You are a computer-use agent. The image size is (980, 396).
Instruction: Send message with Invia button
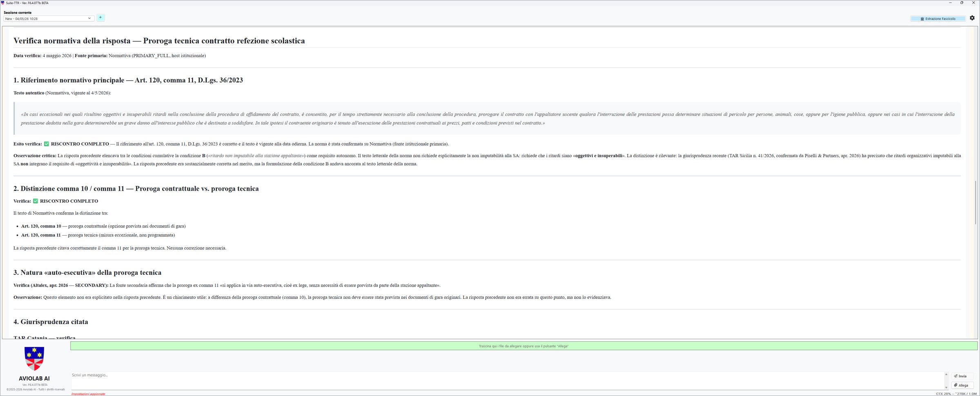tap(962, 376)
